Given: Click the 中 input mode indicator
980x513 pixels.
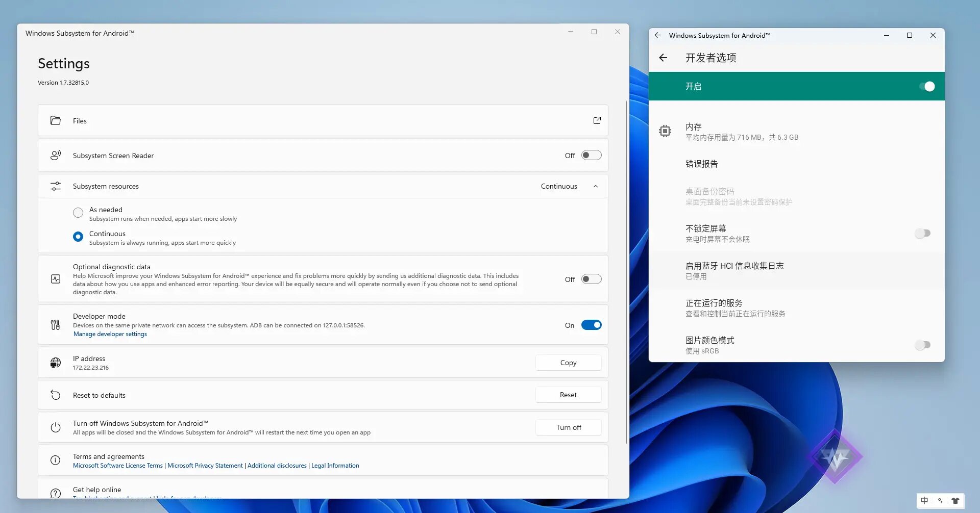Looking at the screenshot, I should [x=924, y=501].
